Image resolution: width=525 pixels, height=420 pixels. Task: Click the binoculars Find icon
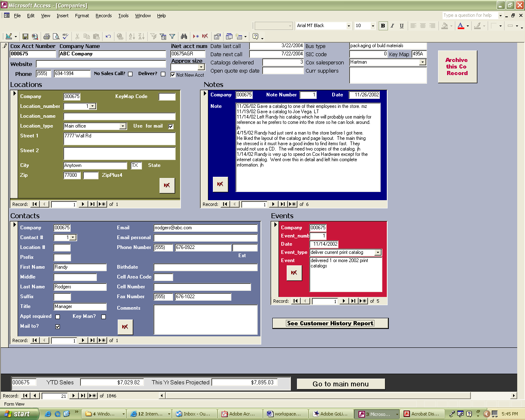point(184,37)
